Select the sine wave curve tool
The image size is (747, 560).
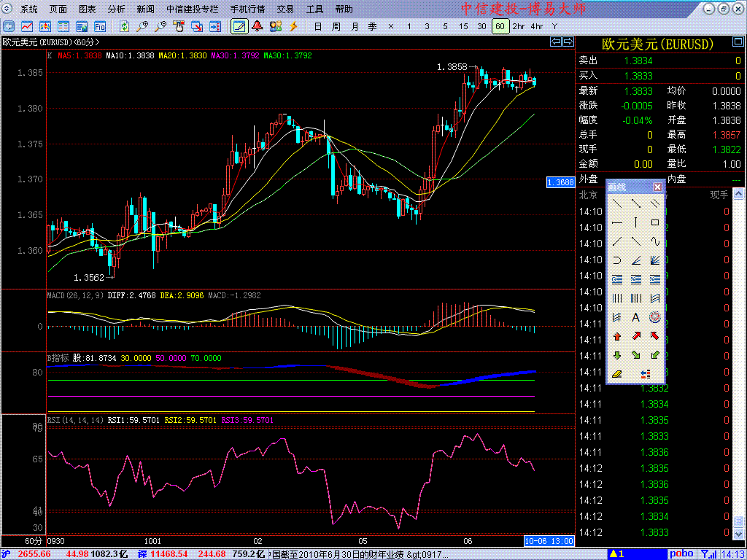click(x=654, y=241)
